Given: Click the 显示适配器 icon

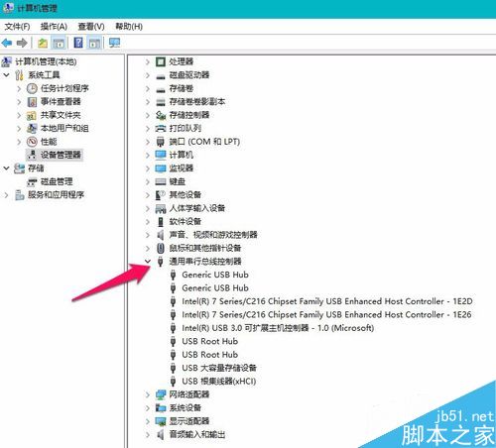Looking at the screenshot, I should point(161,421).
